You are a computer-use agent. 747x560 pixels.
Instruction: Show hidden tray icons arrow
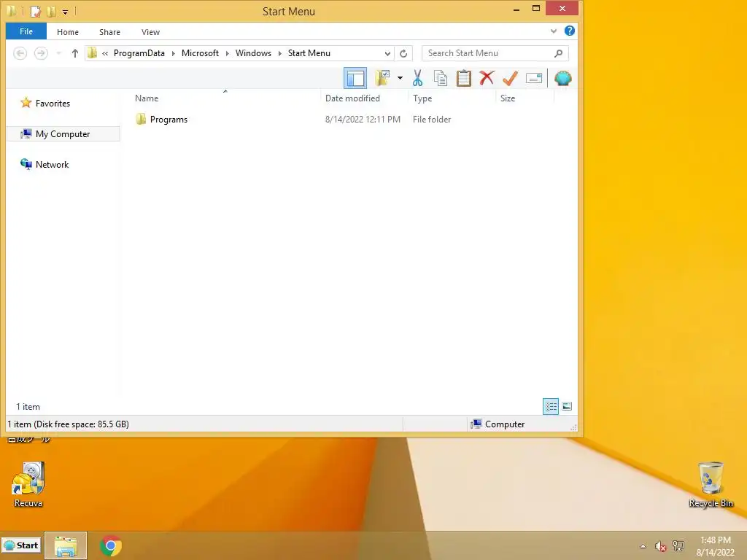coord(643,546)
